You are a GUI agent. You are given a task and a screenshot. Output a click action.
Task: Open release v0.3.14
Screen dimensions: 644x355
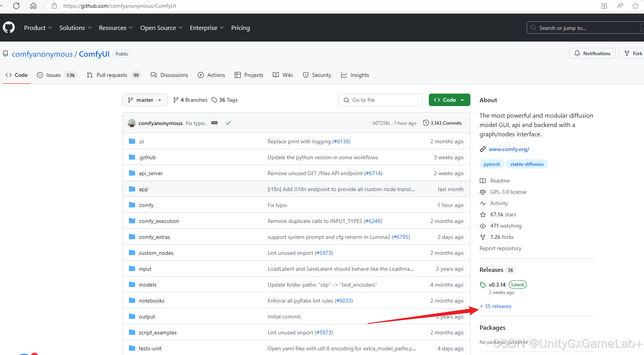click(x=497, y=285)
